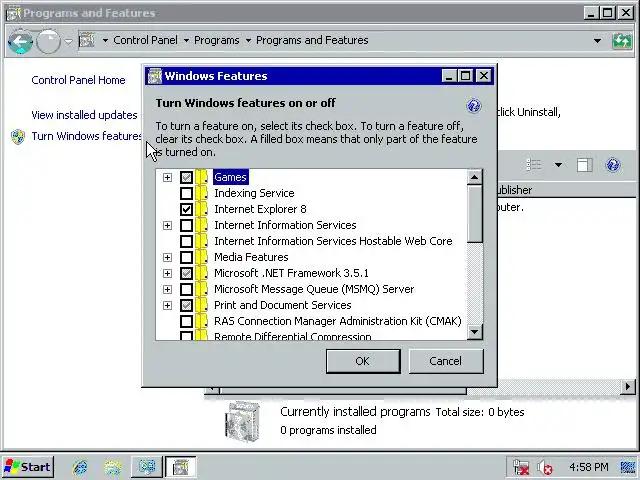The width and height of the screenshot is (640, 480).
Task: Select the Games feature row
Action: point(231,177)
